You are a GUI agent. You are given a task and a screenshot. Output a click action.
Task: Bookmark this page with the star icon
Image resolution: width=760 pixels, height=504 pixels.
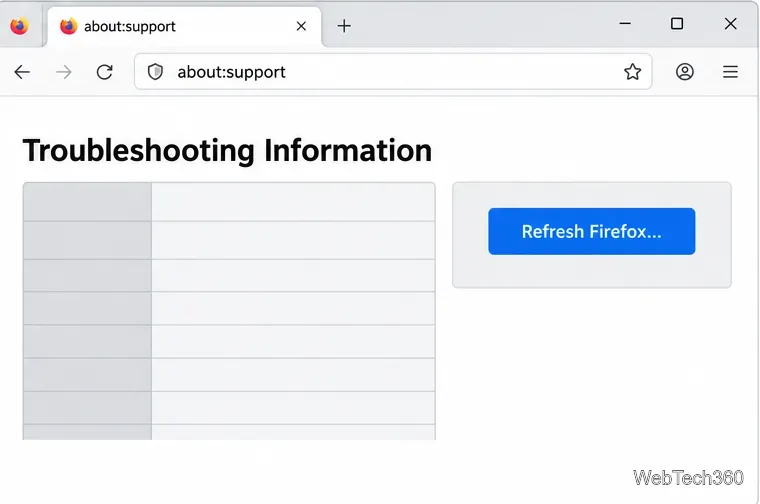point(633,72)
